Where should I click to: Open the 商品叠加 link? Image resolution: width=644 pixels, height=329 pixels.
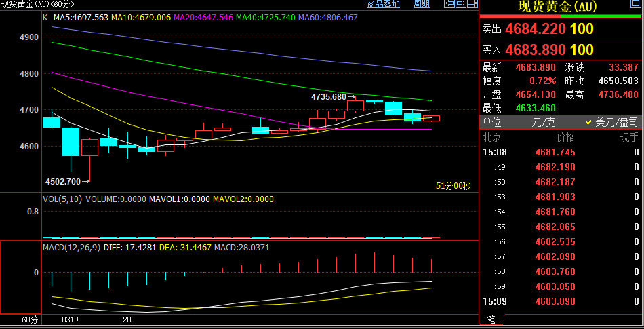point(383,5)
